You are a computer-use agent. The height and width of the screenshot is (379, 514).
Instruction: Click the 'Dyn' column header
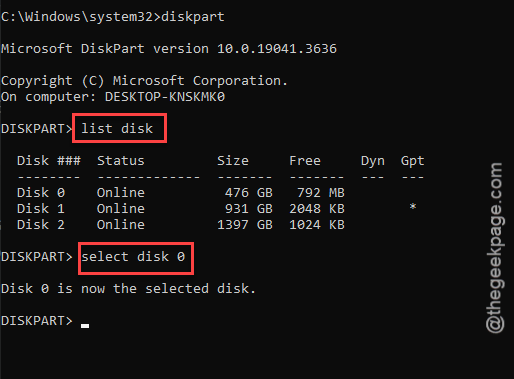[x=373, y=161]
